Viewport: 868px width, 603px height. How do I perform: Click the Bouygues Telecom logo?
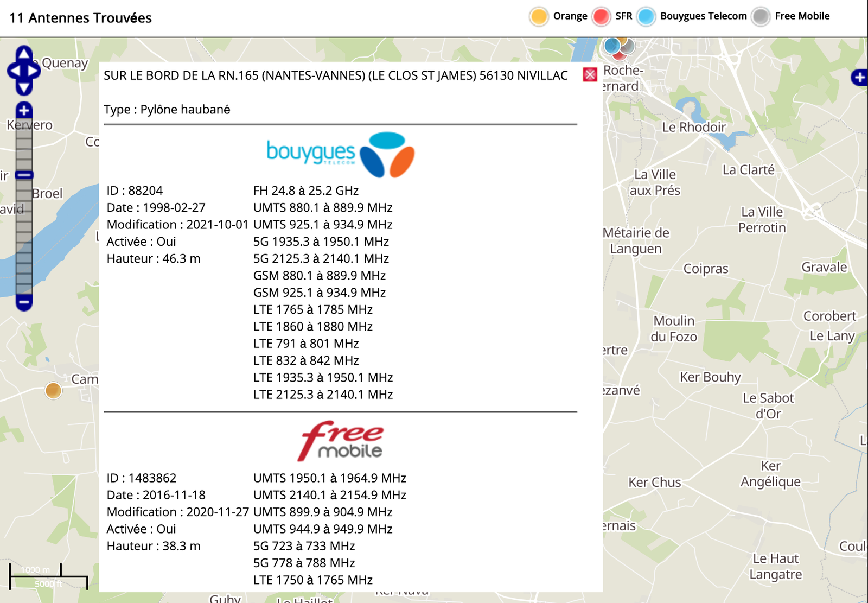pyautogui.click(x=340, y=155)
